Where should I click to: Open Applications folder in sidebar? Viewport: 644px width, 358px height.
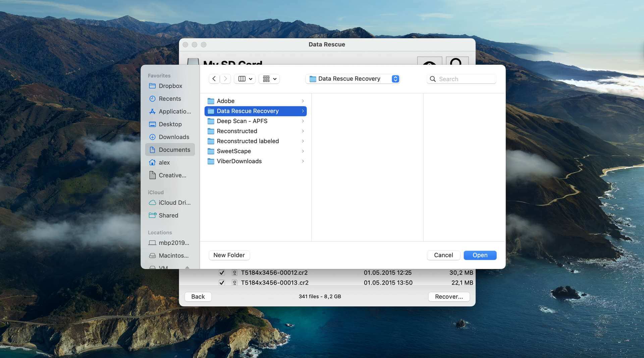[170, 111]
